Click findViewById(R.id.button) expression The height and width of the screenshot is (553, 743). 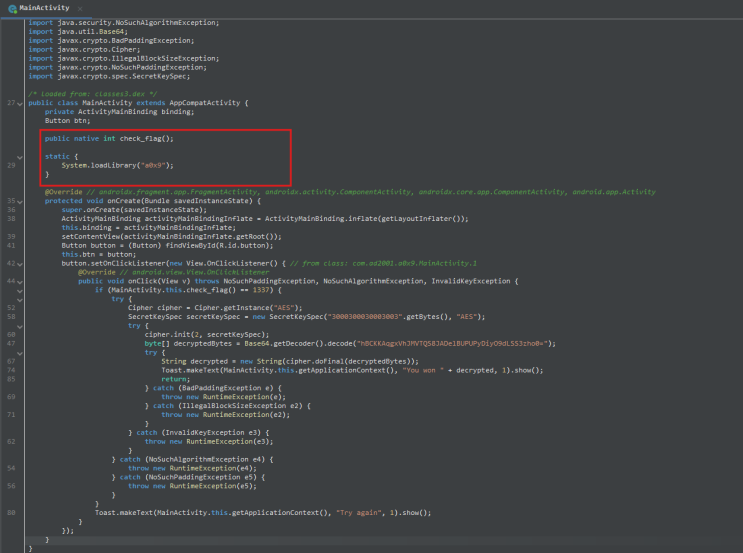click(x=219, y=245)
